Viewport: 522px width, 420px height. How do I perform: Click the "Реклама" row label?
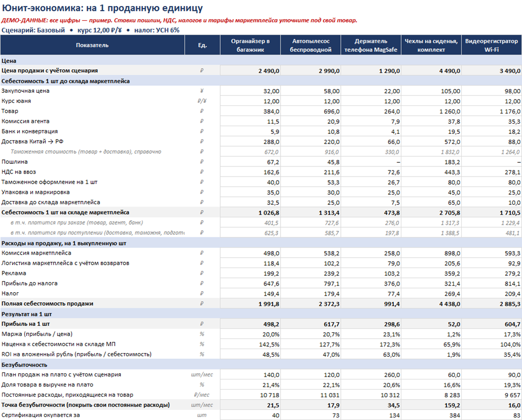14,273
